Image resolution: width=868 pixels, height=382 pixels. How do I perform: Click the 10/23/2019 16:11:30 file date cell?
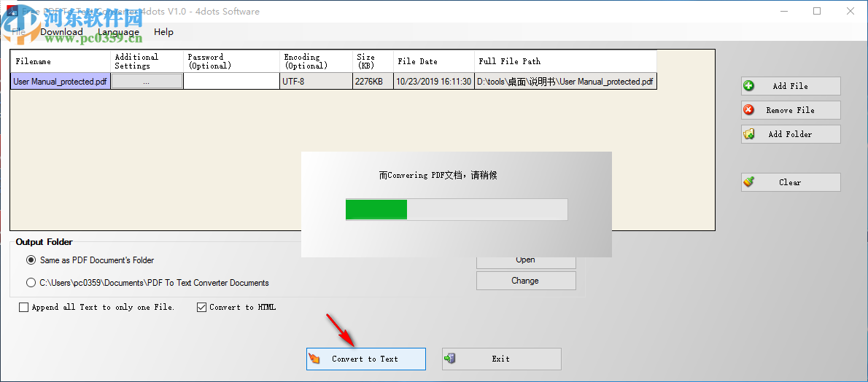coord(433,82)
